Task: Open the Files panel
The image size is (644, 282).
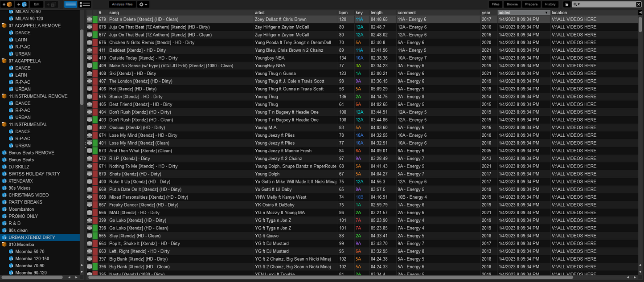Action: [x=496, y=4]
